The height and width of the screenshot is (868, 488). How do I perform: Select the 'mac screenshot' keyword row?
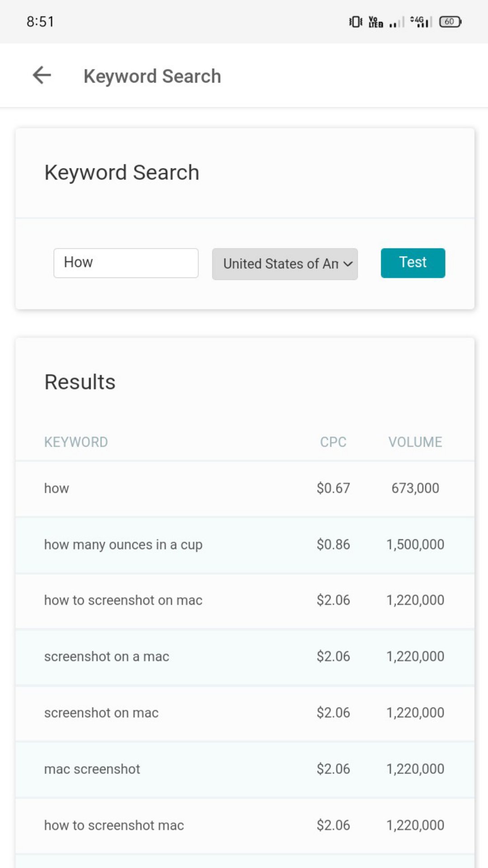[92, 769]
